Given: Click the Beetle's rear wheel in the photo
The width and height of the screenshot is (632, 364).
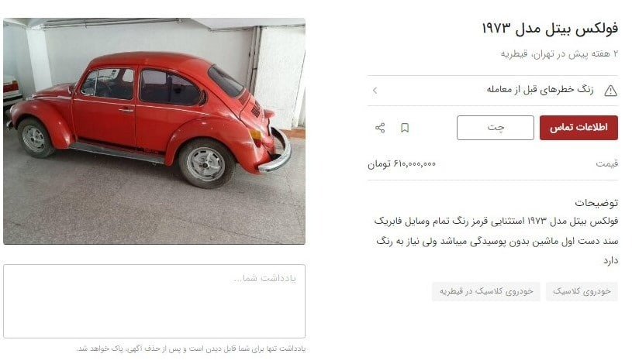Looking at the screenshot, I should pos(206,163).
